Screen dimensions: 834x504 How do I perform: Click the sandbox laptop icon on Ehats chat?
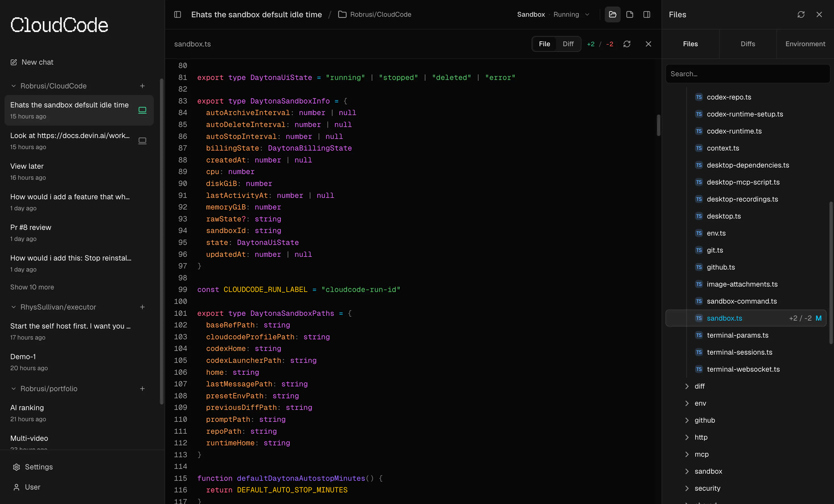pos(142,110)
